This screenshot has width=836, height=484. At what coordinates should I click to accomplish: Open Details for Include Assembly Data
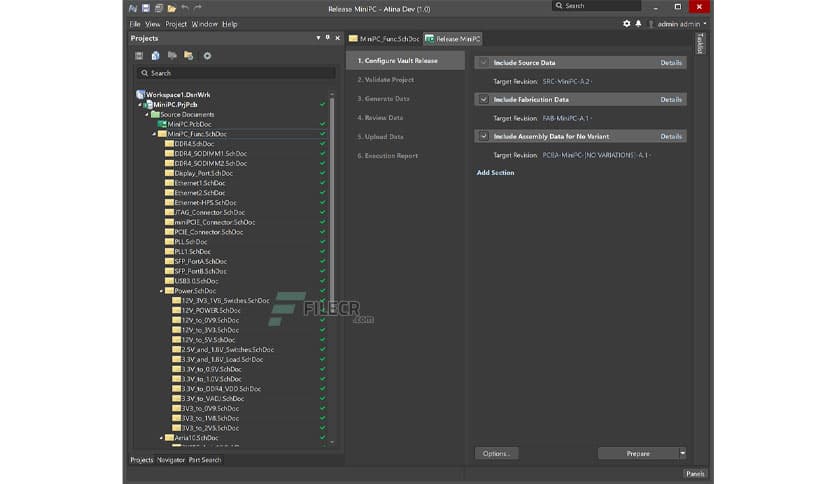pos(671,136)
